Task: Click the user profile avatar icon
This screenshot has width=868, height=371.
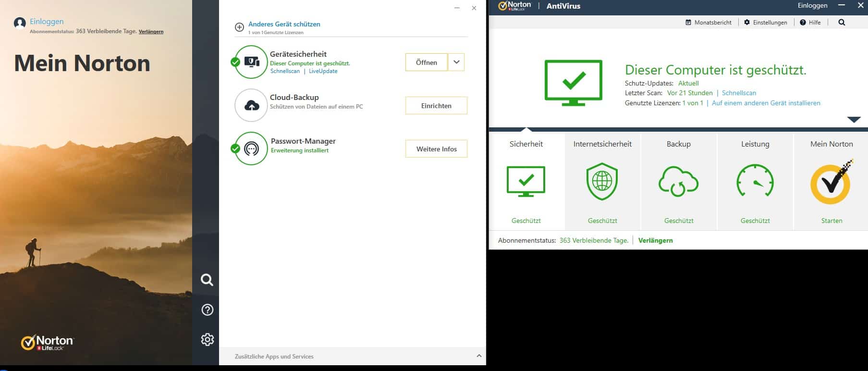Action: [x=20, y=23]
